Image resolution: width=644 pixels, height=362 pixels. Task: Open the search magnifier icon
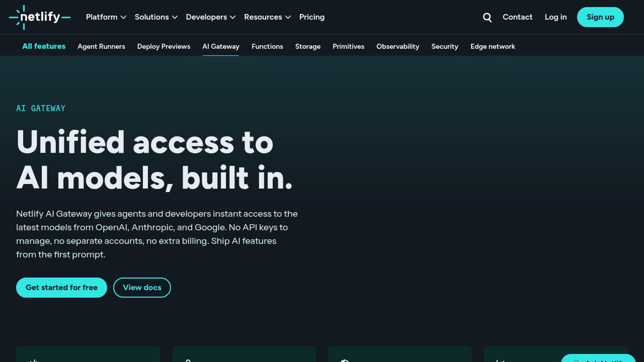coord(487,17)
